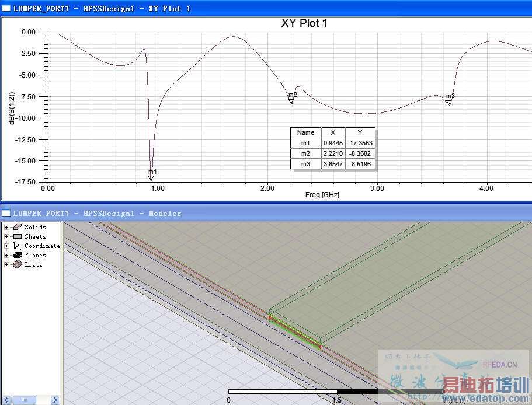This screenshot has height=405, width=532.
Task: Click the Planes icon in model tree
Action: (x=18, y=255)
